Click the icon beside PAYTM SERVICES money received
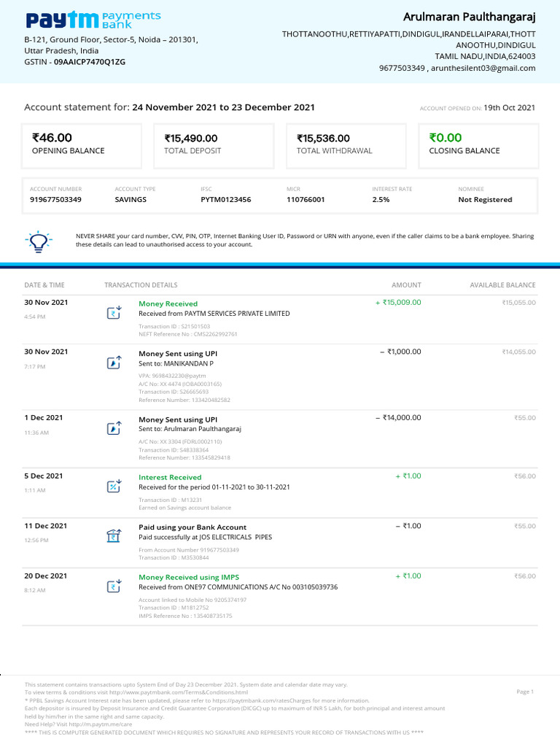Image resolution: width=560 pixels, height=747 pixels. coord(114,313)
